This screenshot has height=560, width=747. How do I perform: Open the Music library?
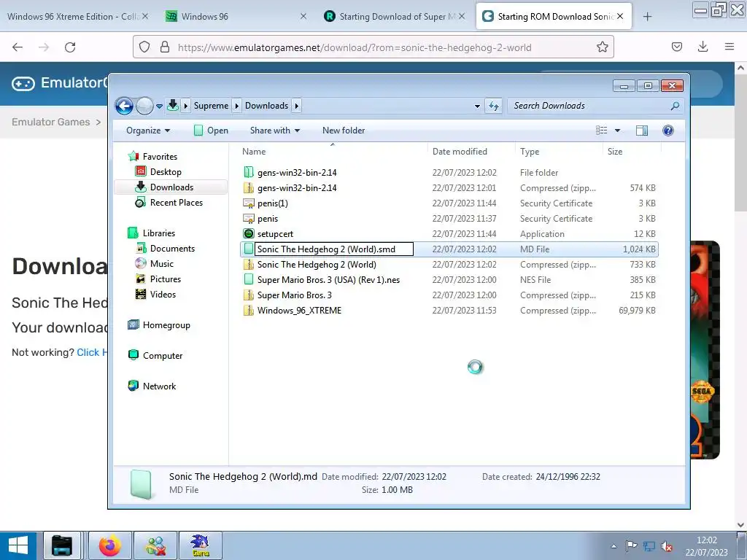(x=161, y=263)
